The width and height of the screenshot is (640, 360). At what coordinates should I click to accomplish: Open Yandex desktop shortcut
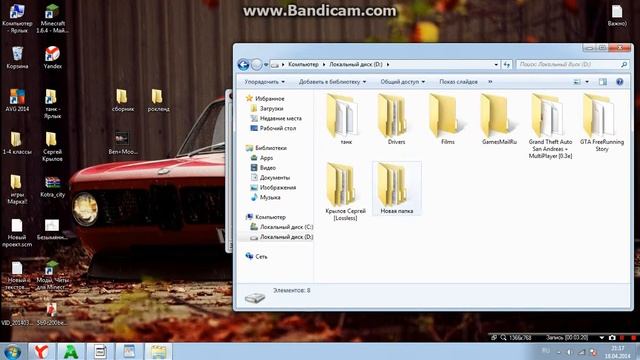click(52, 57)
